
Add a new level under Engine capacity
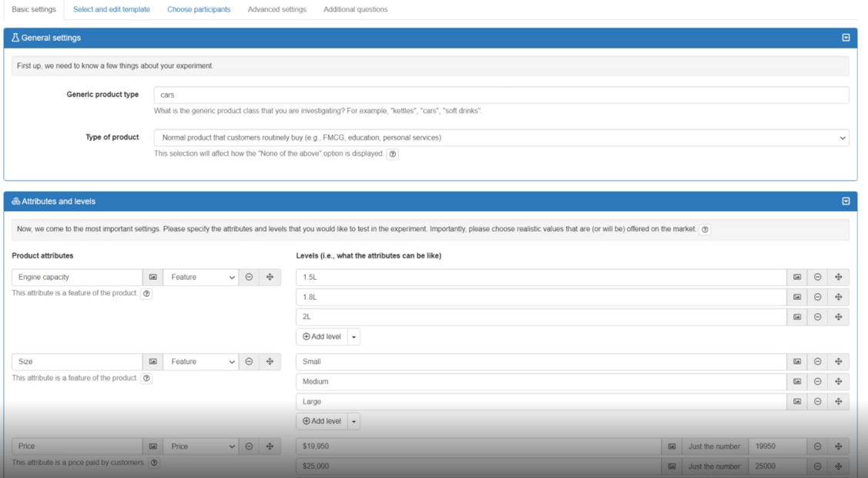[322, 336]
